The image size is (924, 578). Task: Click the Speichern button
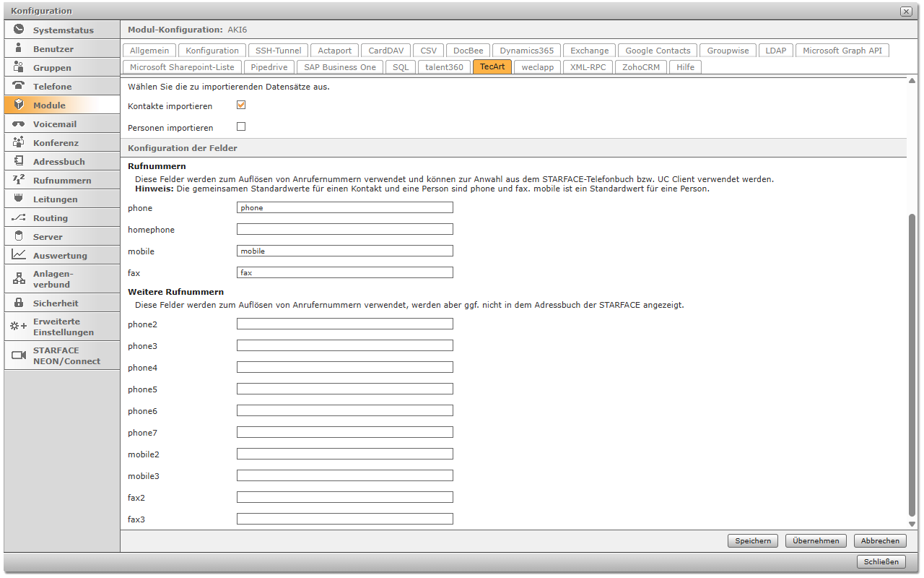[x=753, y=540]
